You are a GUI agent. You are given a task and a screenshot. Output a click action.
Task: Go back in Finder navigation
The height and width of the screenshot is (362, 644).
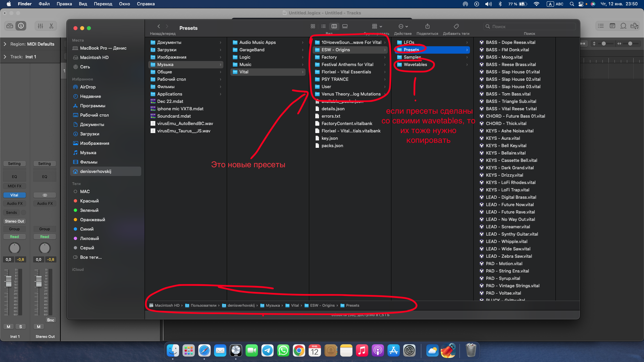[159, 26]
